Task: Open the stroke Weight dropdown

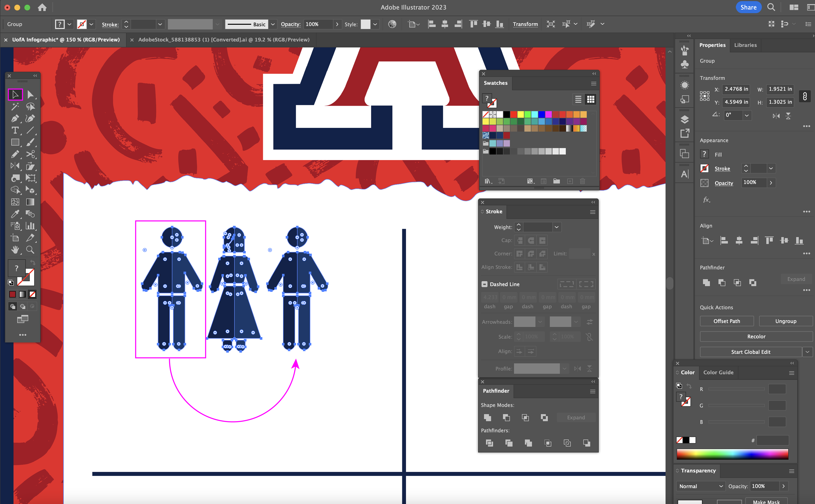Action: pos(557,227)
